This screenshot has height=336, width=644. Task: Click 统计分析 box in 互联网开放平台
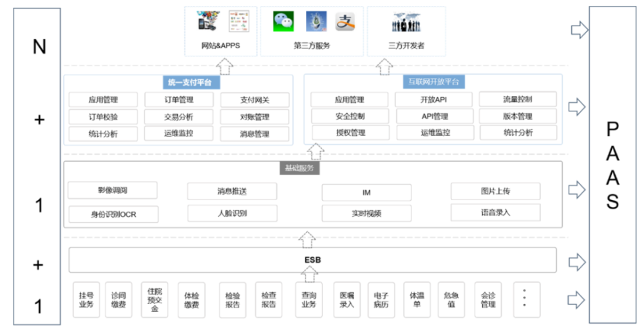(518, 133)
